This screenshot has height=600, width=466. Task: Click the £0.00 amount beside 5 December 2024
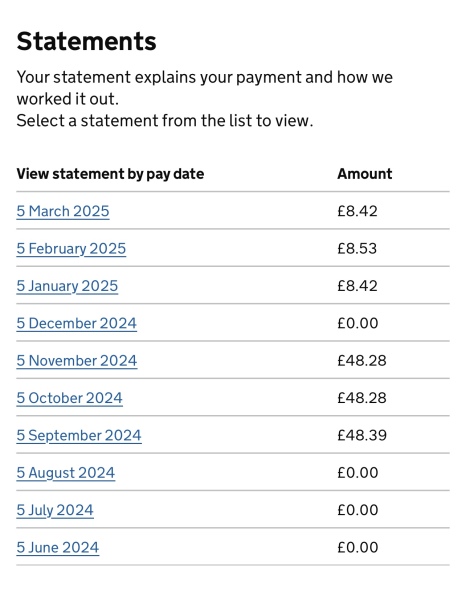[x=358, y=323]
